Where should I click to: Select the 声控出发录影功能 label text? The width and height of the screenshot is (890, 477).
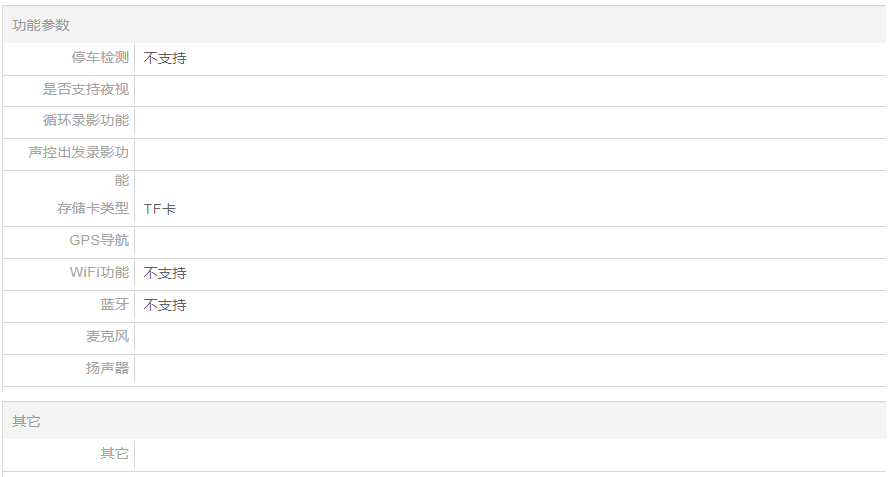click(79, 153)
